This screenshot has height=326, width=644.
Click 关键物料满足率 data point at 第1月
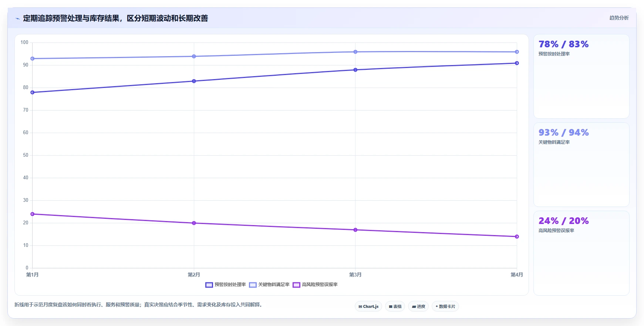(33, 59)
